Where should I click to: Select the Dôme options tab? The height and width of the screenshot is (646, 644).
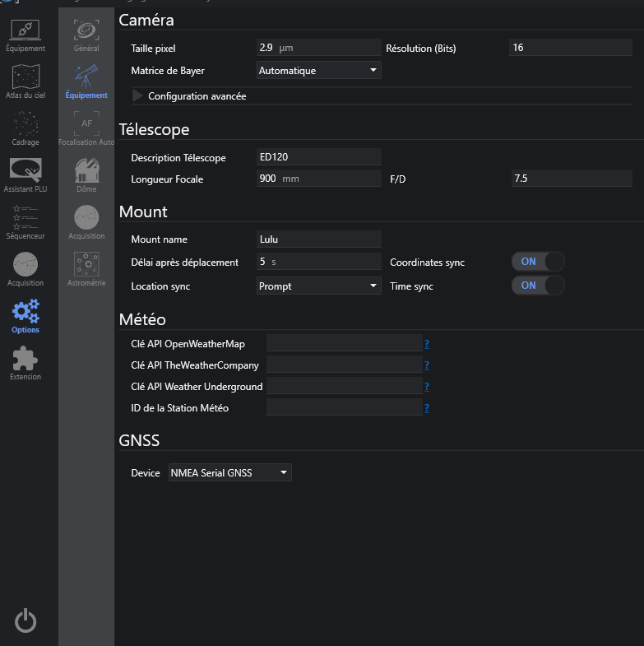86,174
